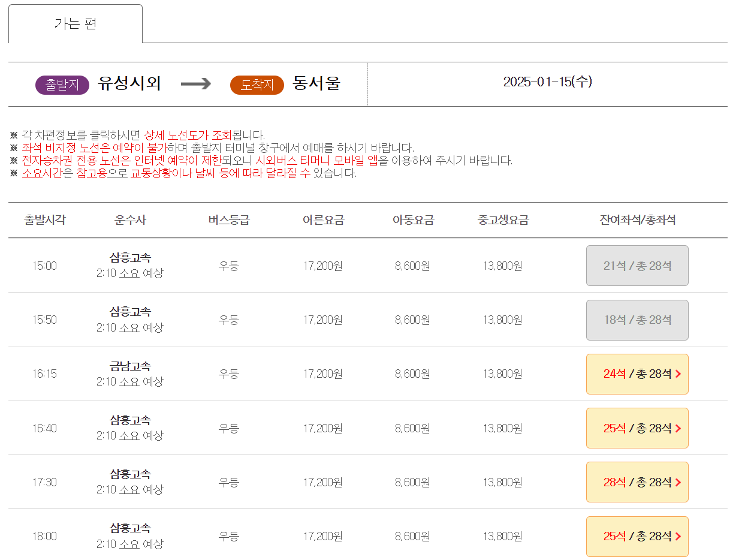The height and width of the screenshot is (560, 745).
Task: Click the 출발시각 column header
Action: [x=45, y=220]
